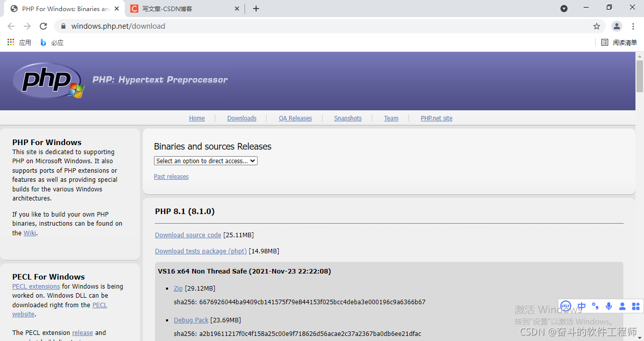Click the page vertical scrollbar thumb
This screenshot has width=644, height=341.
coord(639,76)
